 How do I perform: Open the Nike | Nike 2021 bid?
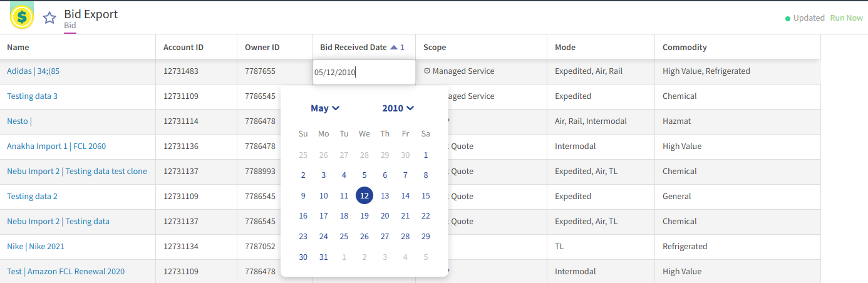36,247
